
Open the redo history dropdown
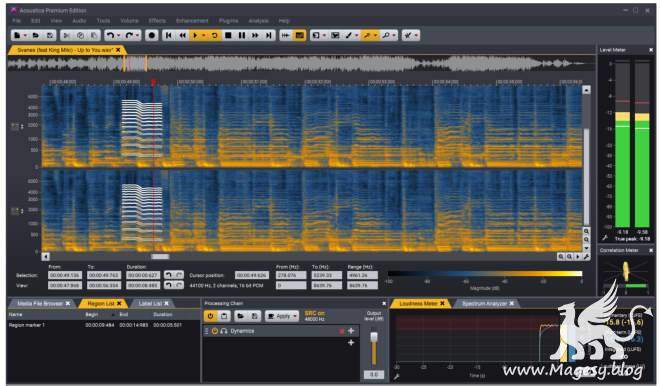(x=137, y=36)
